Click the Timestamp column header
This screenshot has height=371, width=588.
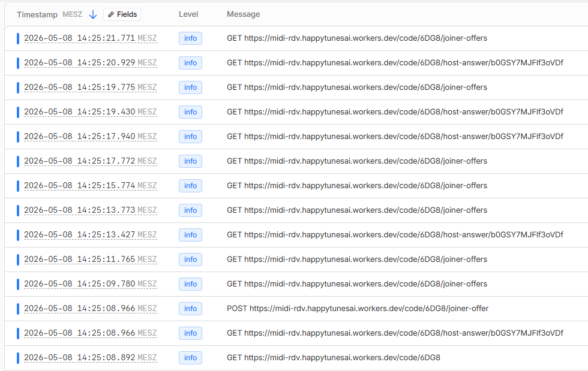pyautogui.click(x=37, y=14)
